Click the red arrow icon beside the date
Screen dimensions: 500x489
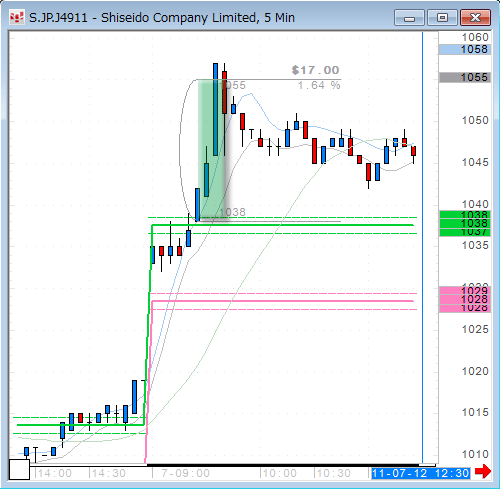483,471
